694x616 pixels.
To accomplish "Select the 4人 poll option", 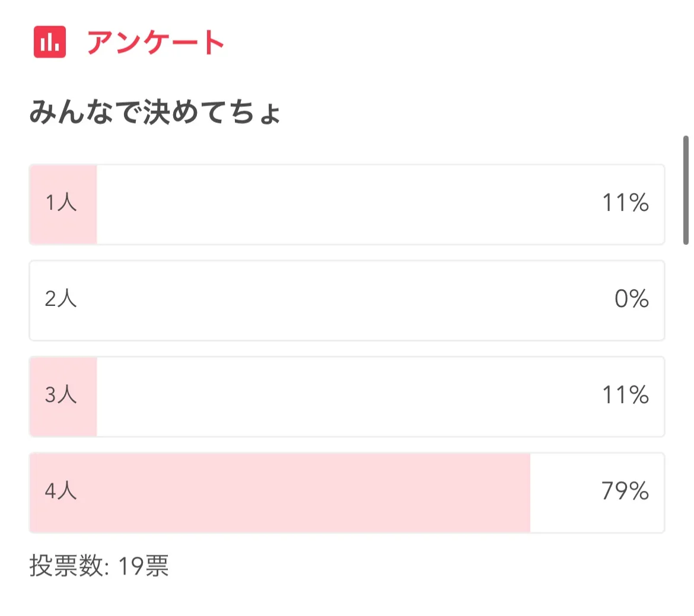I will tap(61, 491).
